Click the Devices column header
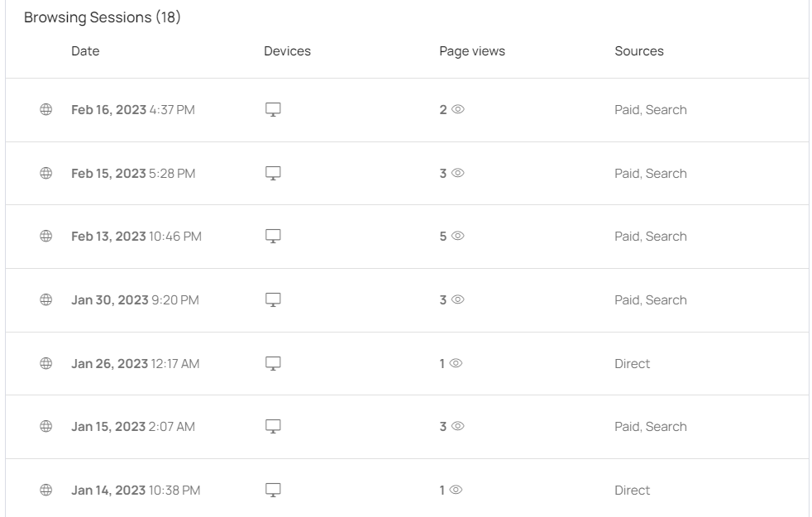Viewport: 812px width, 517px height. (x=287, y=51)
